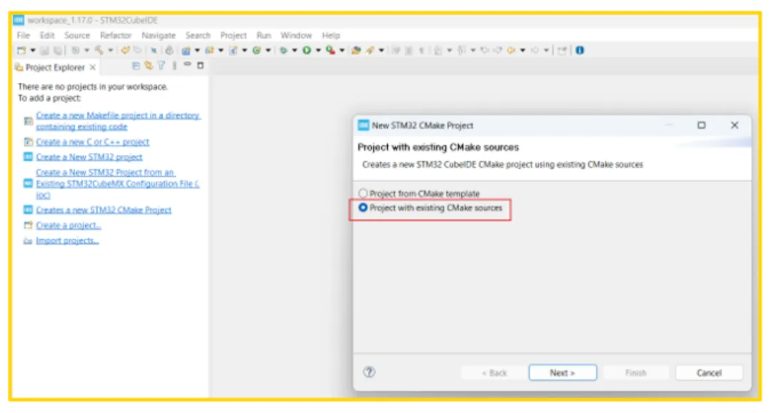
Task: Click the green Debug bug icon
Action: pyautogui.click(x=283, y=50)
